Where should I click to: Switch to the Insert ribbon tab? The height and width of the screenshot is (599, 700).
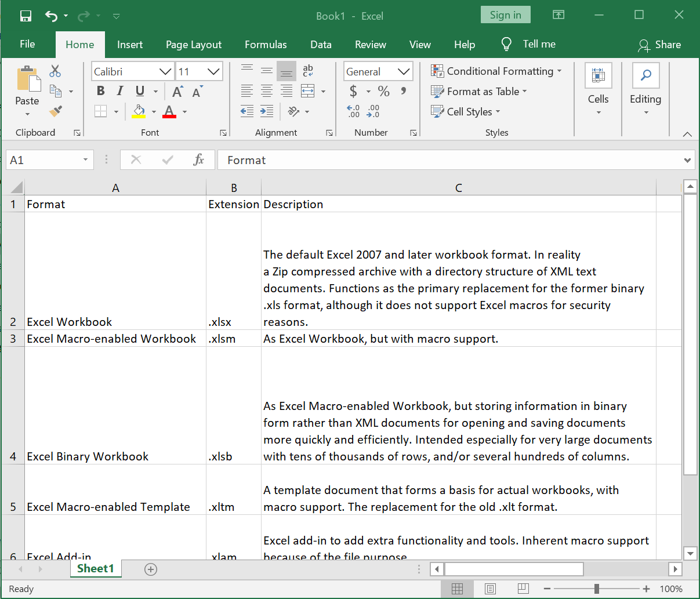[x=130, y=44]
